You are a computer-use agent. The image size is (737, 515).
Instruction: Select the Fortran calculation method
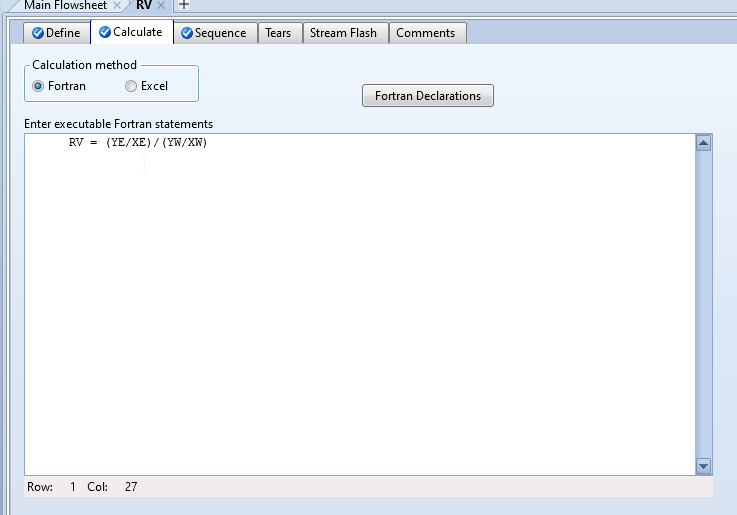pos(39,86)
